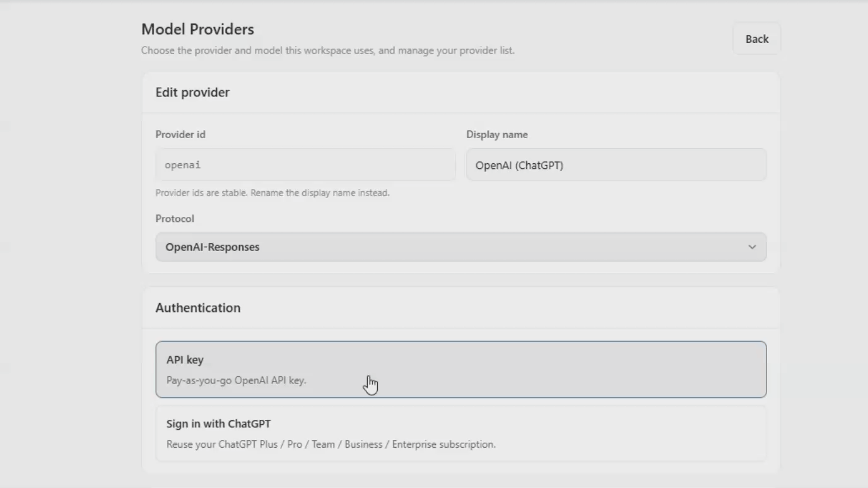
Task: Click the Provider id field showing openai
Action: (305, 165)
